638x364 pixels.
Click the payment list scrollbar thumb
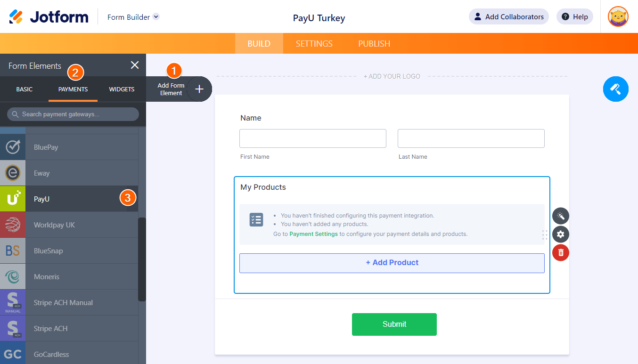(142, 259)
